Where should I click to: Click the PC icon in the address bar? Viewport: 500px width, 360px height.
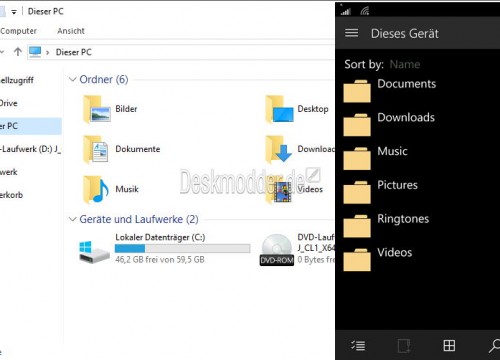click(35, 52)
